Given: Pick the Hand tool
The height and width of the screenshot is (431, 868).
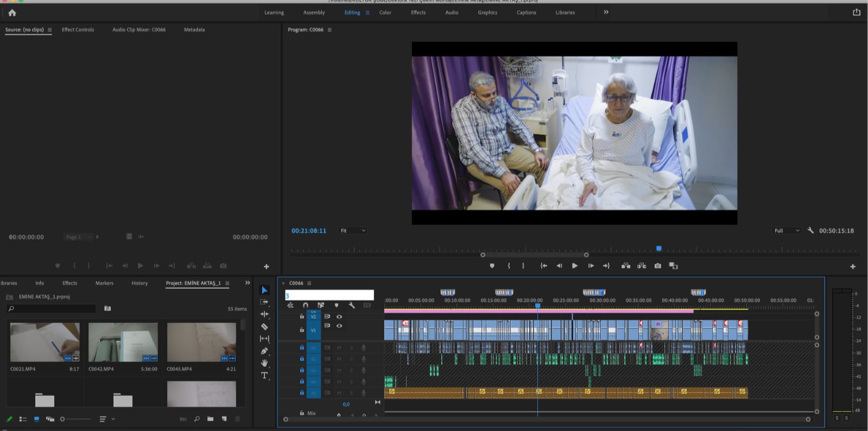Looking at the screenshot, I should click(x=264, y=363).
